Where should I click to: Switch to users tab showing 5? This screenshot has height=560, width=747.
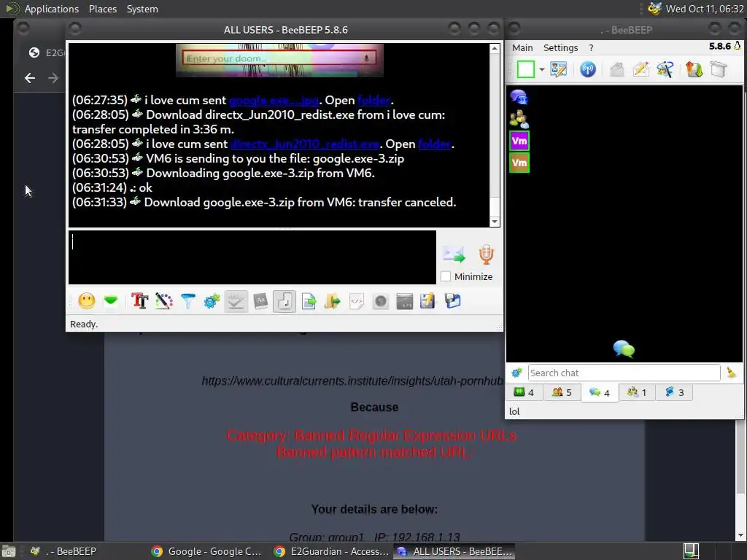tap(562, 392)
